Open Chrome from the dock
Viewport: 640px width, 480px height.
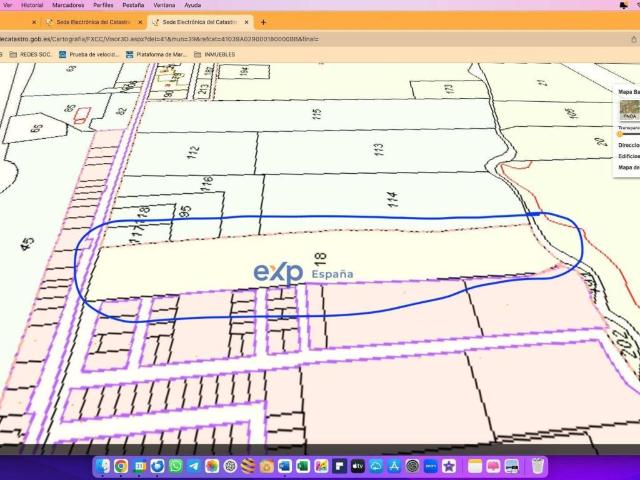tap(120, 466)
